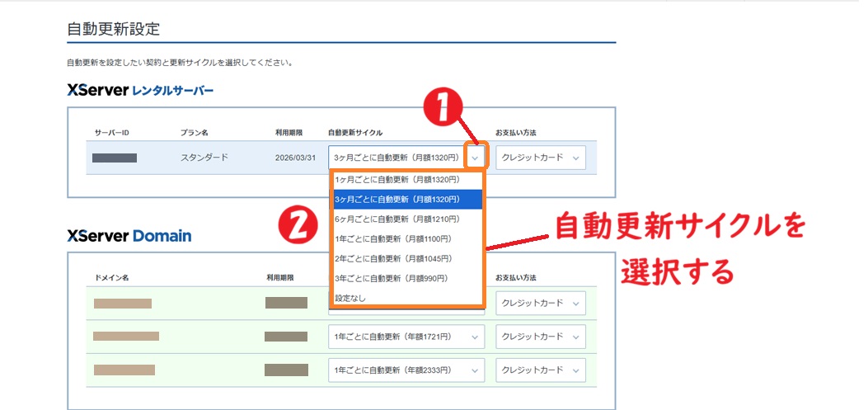Click the masked server ID cell
868x410 pixels.
115,158
